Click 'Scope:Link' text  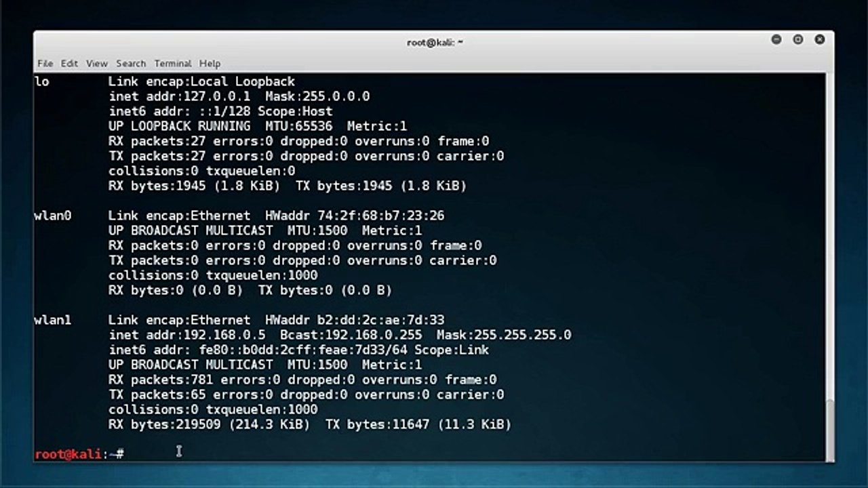[452, 350]
